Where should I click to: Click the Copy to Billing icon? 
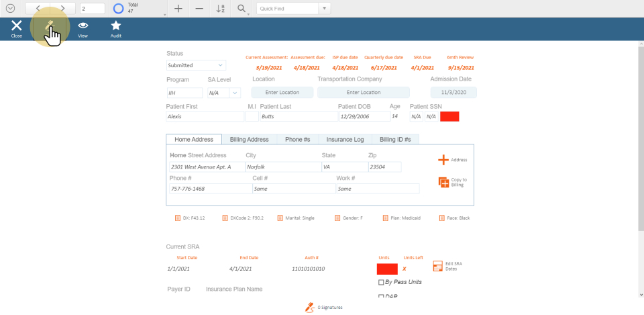click(x=443, y=182)
